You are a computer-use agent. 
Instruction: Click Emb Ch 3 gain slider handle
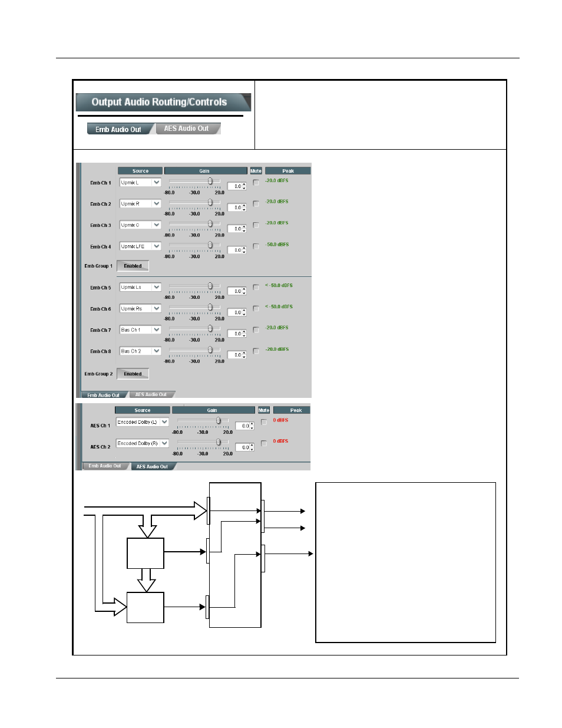pos(210,224)
